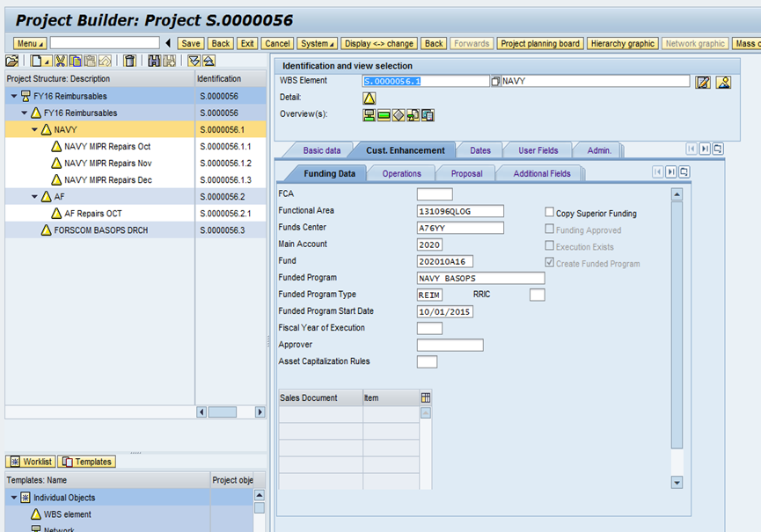The image size is (761, 532).
Task: Click the Delete trash can icon
Action: click(129, 61)
